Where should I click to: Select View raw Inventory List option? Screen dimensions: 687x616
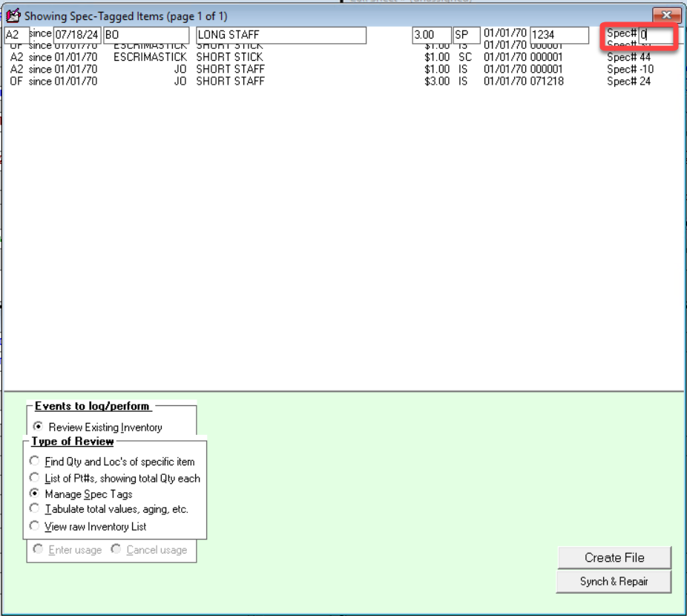pos(34,525)
